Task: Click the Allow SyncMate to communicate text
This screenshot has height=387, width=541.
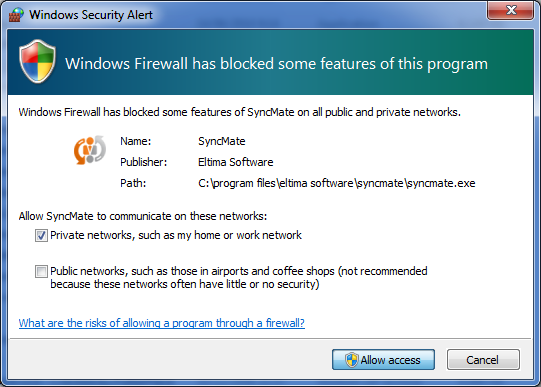Action: point(143,216)
